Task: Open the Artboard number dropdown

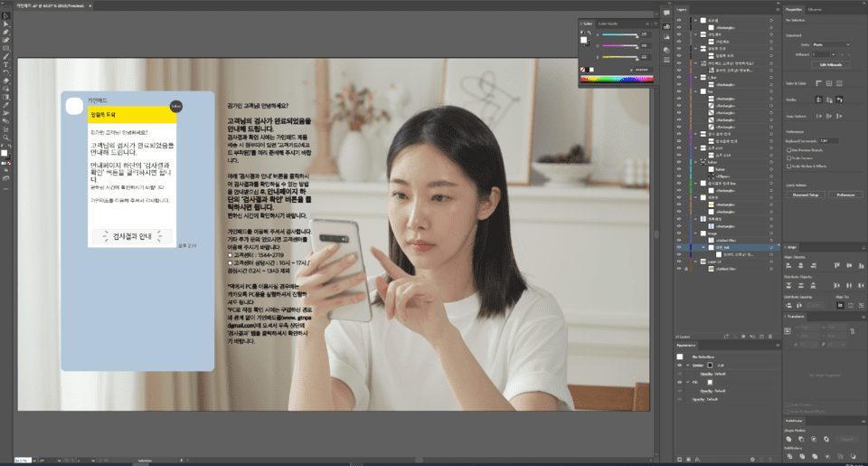Action: point(834,54)
